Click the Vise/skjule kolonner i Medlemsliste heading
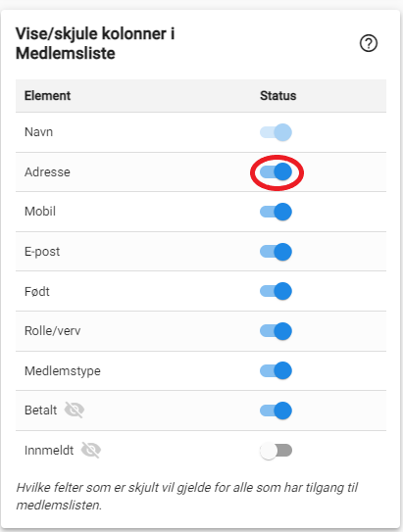403x532 pixels. (x=95, y=43)
